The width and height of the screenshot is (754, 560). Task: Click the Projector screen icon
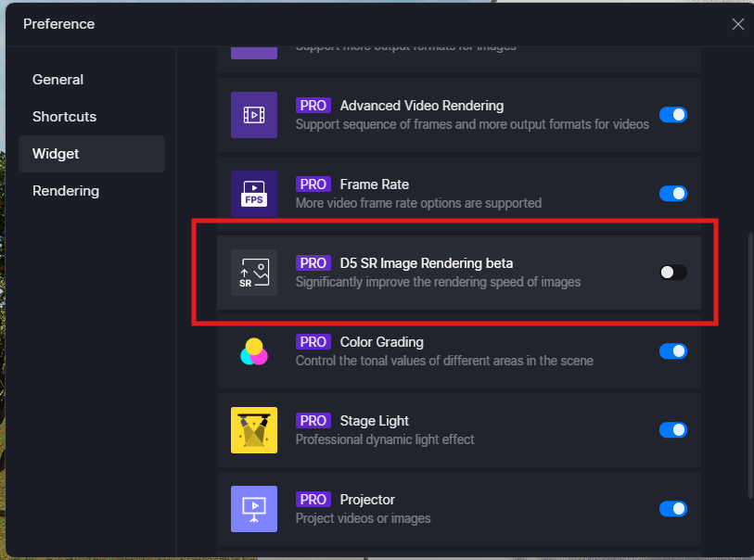[253, 508]
